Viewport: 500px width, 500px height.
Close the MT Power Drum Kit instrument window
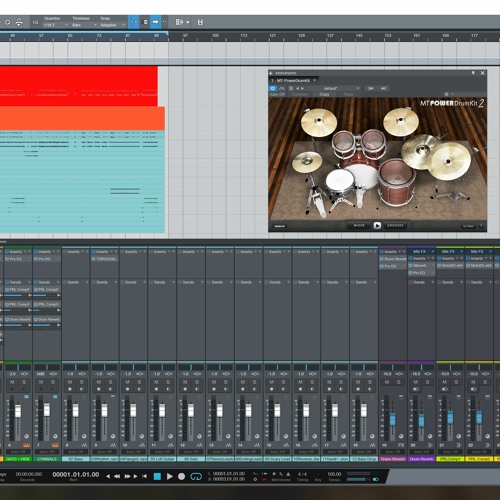click(482, 73)
